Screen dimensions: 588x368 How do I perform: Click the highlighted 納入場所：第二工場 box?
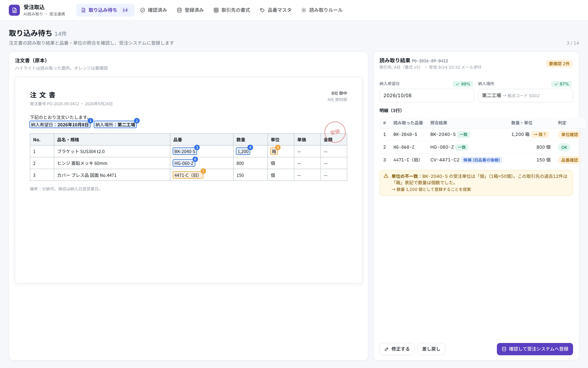coord(115,125)
